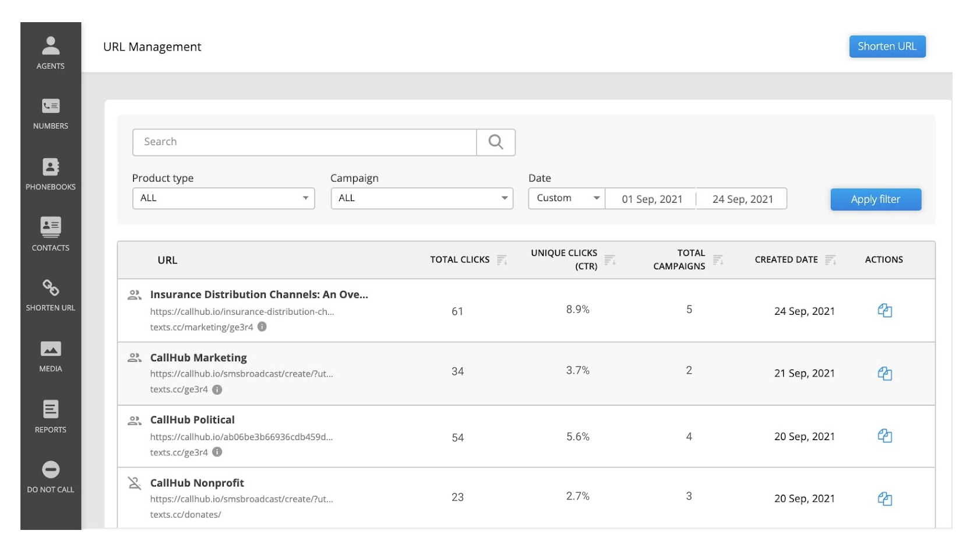Copy the Insurance Distribution Channels short URL
The width and height of the screenshot is (980, 548).
pyautogui.click(x=884, y=311)
